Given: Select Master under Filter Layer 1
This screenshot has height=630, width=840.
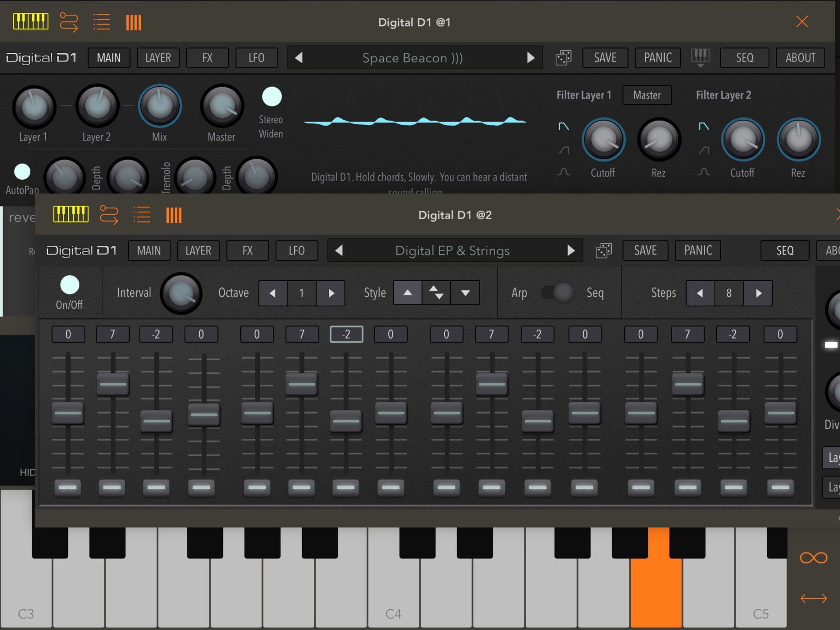Looking at the screenshot, I should 647,95.
